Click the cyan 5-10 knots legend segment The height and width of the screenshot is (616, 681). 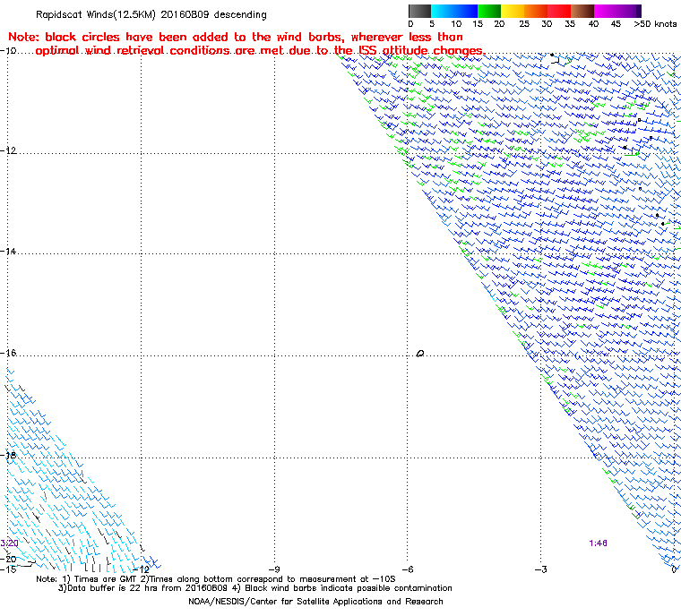coord(443,11)
